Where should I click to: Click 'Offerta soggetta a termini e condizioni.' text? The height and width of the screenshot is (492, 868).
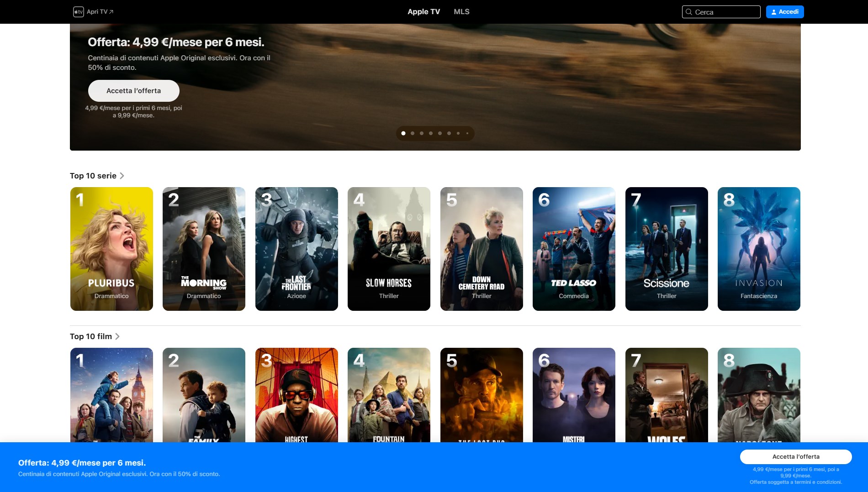[x=796, y=482]
